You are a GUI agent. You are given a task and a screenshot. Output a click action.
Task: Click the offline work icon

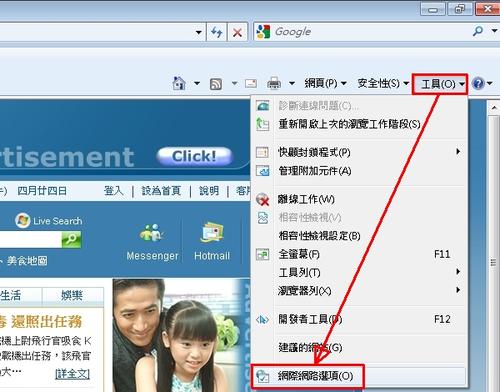pos(263,199)
